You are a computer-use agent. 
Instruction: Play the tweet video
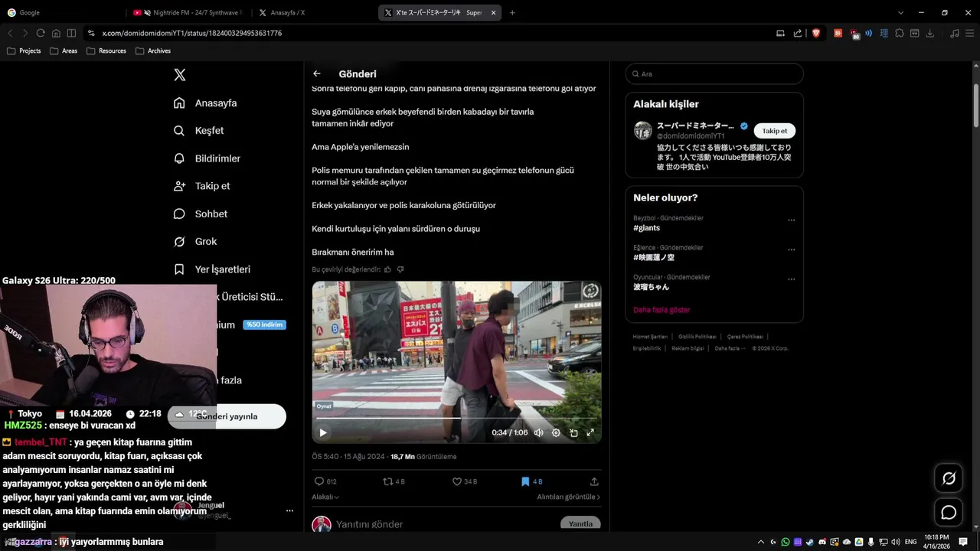click(x=323, y=432)
